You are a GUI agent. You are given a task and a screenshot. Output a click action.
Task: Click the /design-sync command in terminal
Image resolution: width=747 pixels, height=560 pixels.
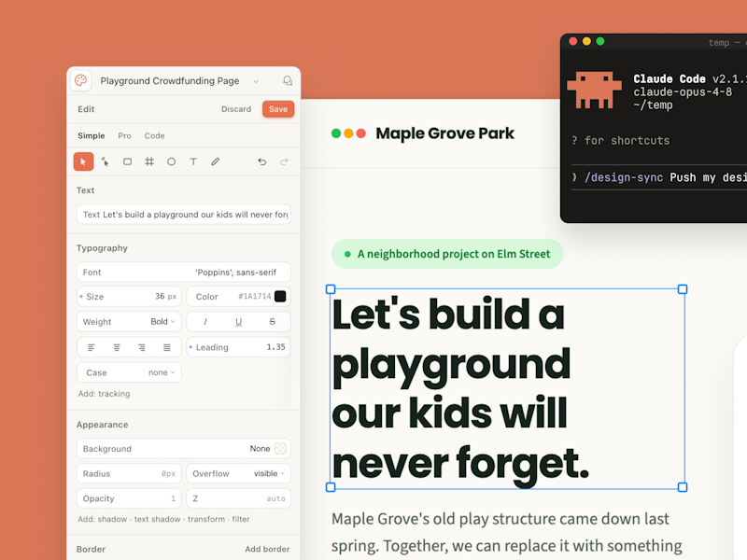coord(624,177)
